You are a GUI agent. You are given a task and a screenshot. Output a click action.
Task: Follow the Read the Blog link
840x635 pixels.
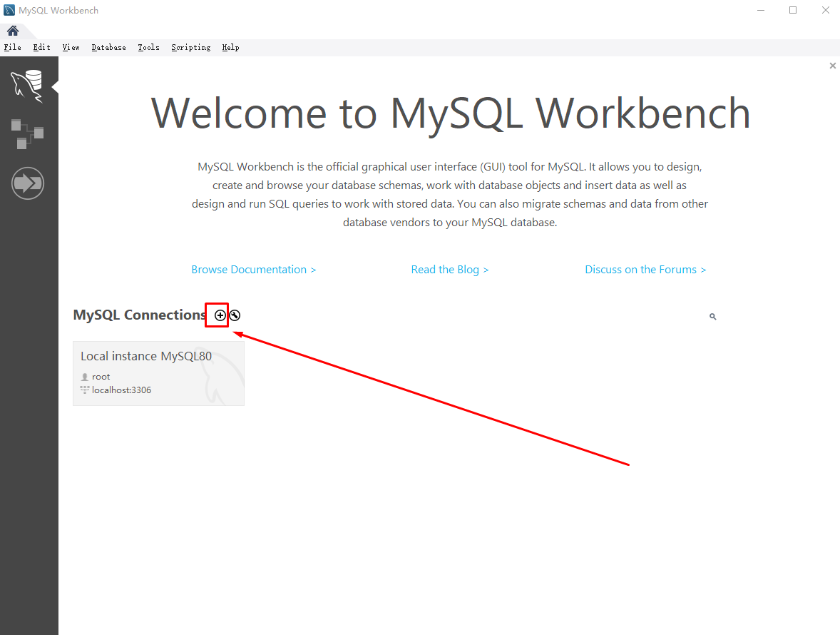(450, 270)
